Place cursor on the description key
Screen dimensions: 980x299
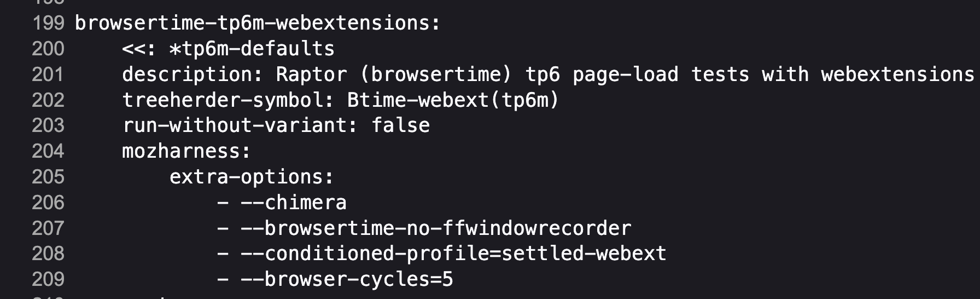coord(188,74)
